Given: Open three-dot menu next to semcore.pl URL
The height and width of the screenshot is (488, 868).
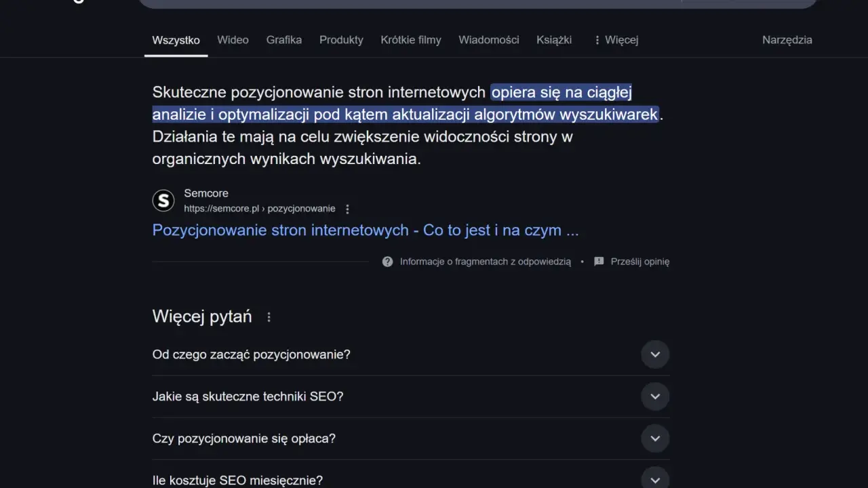Looking at the screenshot, I should pyautogui.click(x=348, y=209).
